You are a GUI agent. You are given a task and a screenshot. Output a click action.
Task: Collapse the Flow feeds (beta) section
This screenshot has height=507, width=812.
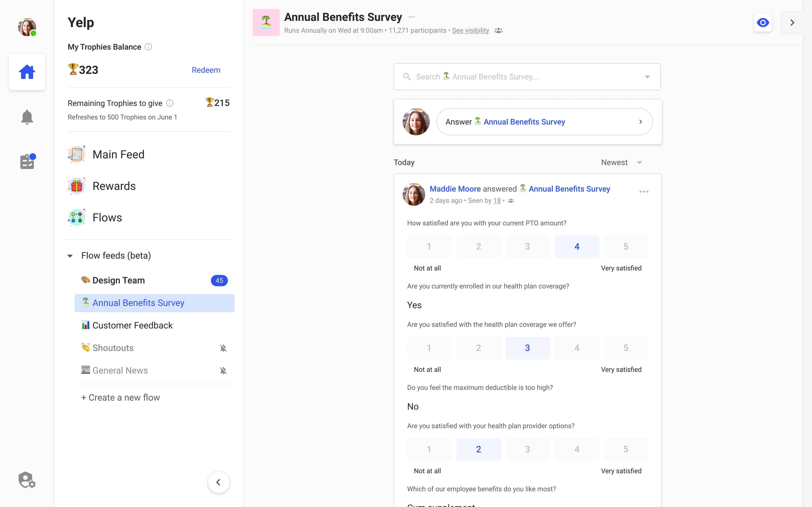pos(70,256)
